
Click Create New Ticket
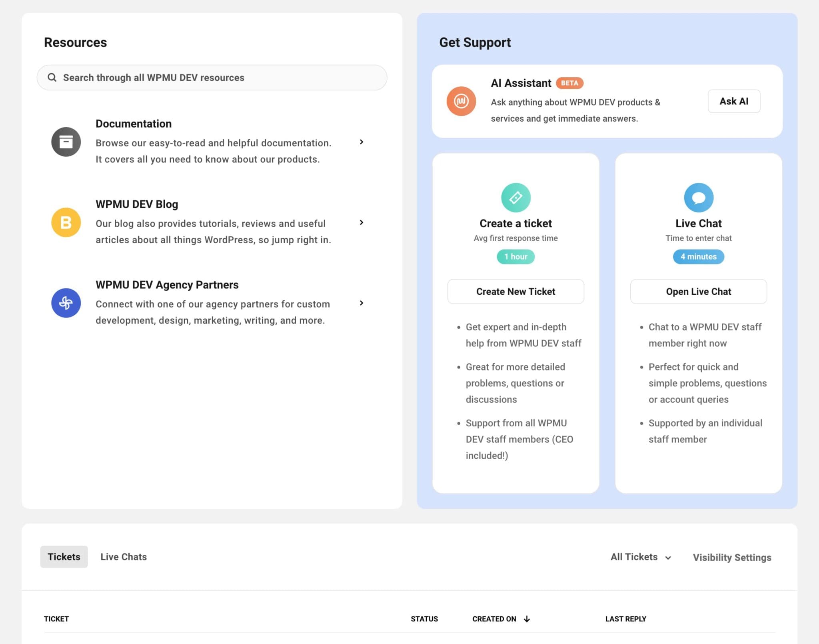pyautogui.click(x=515, y=291)
